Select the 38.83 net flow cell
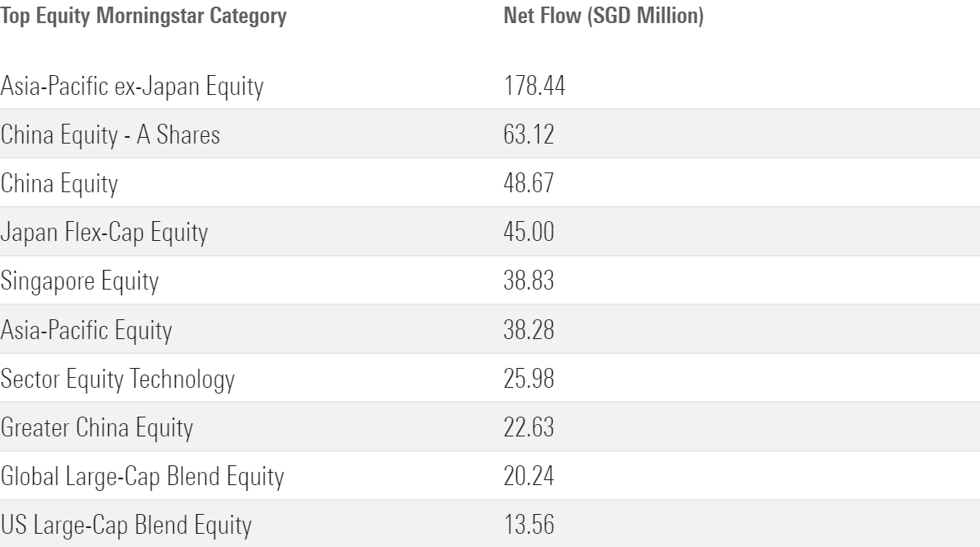The height and width of the screenshot is (547, 980). point(529,281)
